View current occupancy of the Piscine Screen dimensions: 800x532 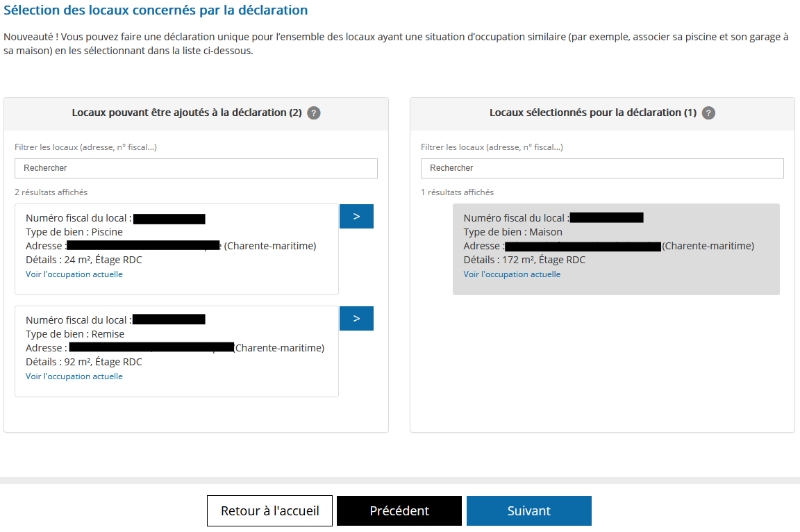point(74,274)
